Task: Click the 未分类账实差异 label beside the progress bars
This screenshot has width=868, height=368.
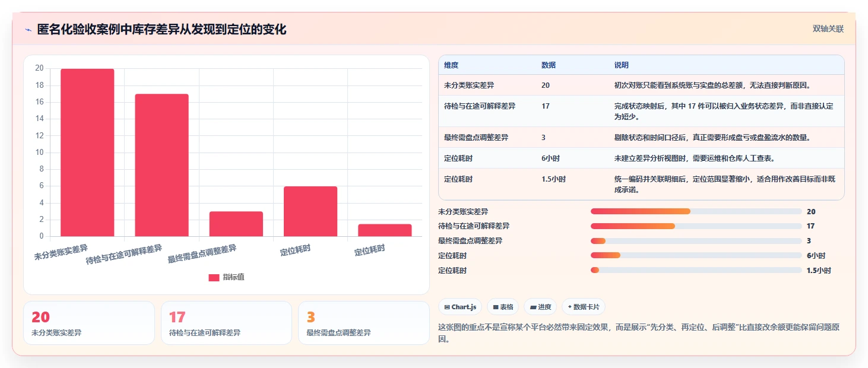Action: click(463, 211)
